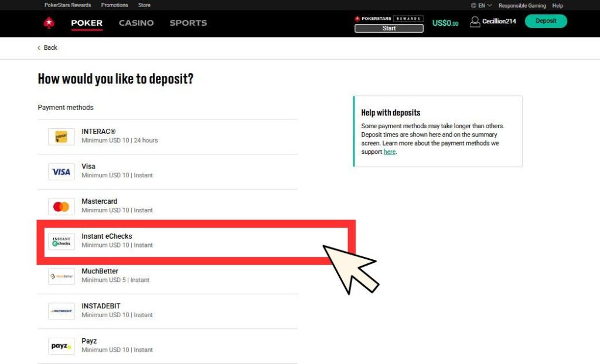600x364 pixels.
Task: Switch to the POKER tab
Action: [87, 23]
